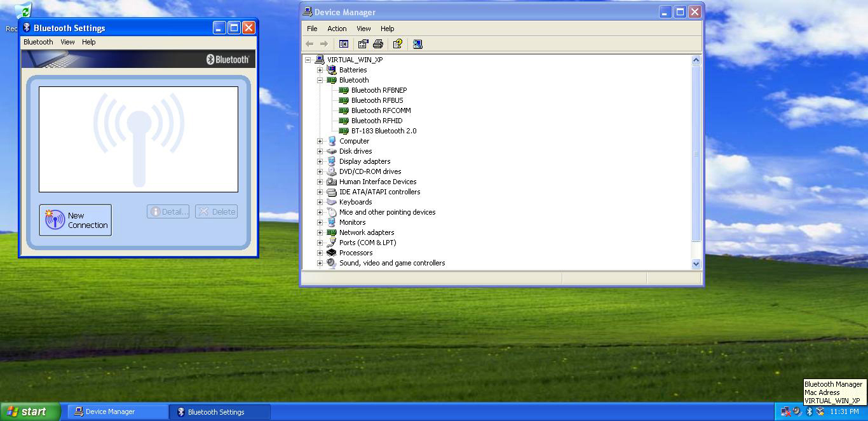
Task: Expand the Batteries node
Action: click(320, 70)
